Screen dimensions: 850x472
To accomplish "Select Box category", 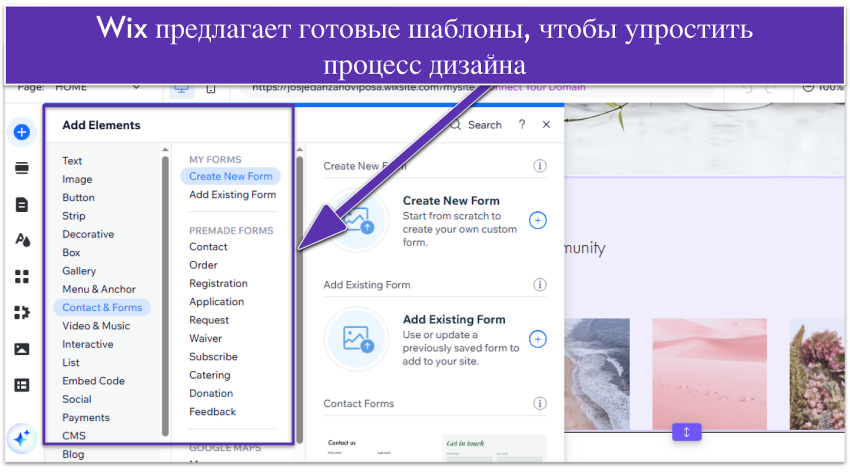I will [x=71, y=253].
